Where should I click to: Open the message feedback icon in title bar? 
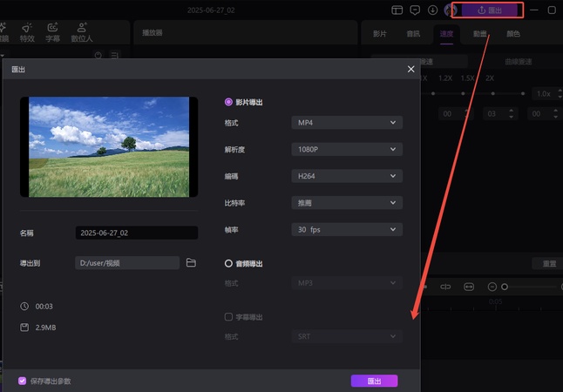[x=415, y=10]
